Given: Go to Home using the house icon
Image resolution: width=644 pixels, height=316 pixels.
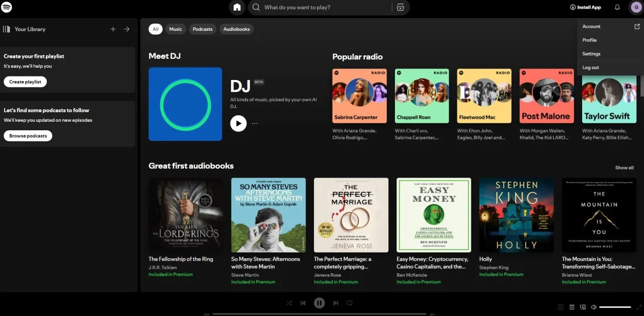Looking at the screenshot, I should 237,8.
